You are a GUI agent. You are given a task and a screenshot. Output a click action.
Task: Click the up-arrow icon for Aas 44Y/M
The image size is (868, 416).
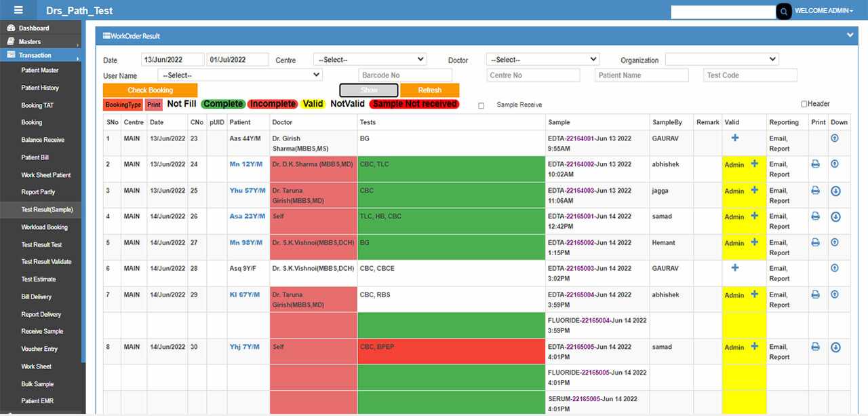coord(835,138)
